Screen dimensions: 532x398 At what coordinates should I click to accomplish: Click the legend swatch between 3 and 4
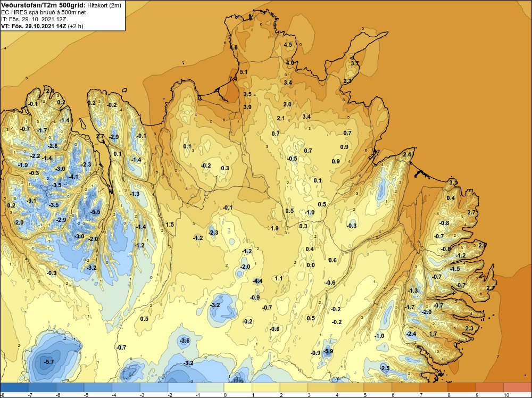pos(322,387)
